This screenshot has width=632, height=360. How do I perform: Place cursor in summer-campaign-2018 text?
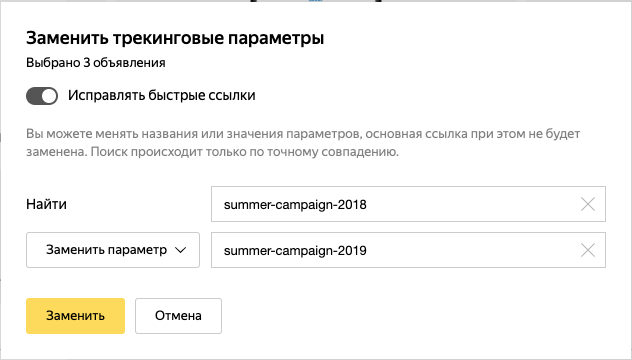click(295, 205)
